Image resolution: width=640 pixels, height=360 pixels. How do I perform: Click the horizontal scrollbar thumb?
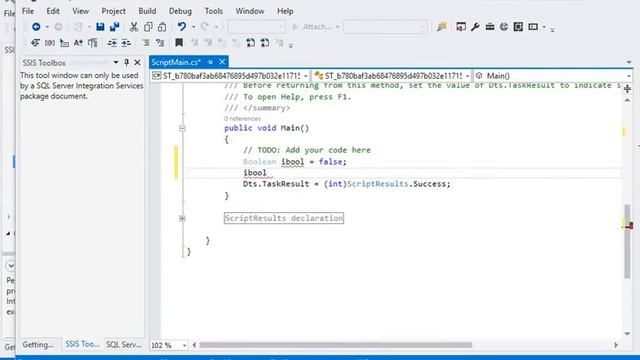(x=336, y=345)
